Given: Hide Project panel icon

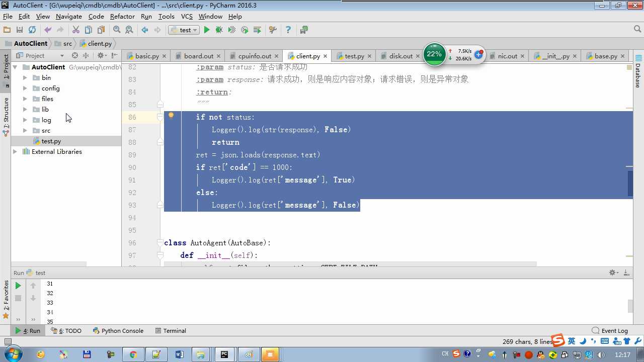Looking at the screenshot, I should (114, 55).
